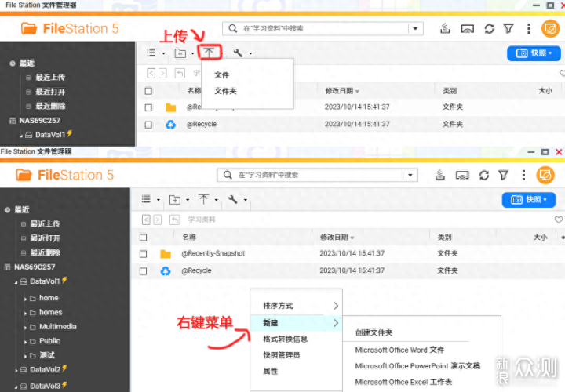Viewport: 565px width, 392px height.
Task: Tick checkbox for @Recycle in lower window
Action: coord(144,271)
